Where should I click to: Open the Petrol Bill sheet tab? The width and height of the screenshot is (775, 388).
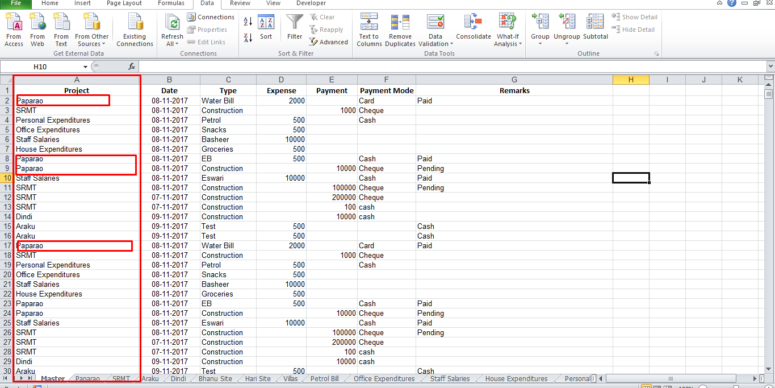click(x=325, y=379)
